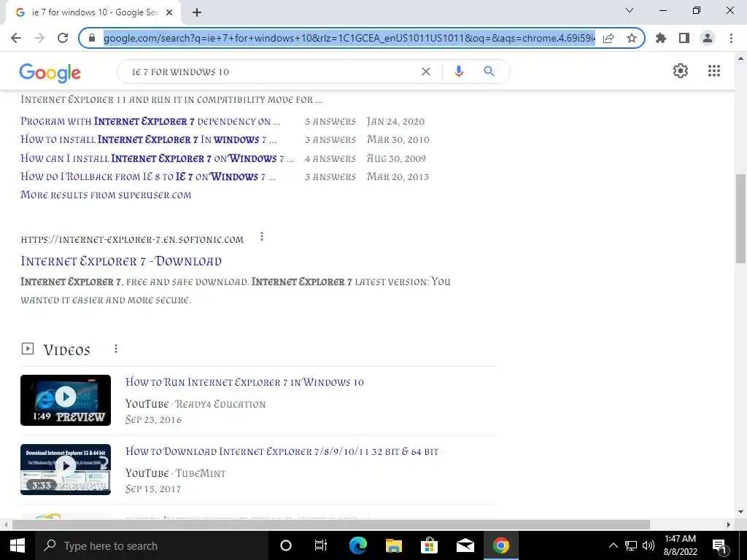Image resolution: width=747 pixels, height=560 pixels.
Task: Click the horizontal scrollbar thumb
Action: [331, 524]
